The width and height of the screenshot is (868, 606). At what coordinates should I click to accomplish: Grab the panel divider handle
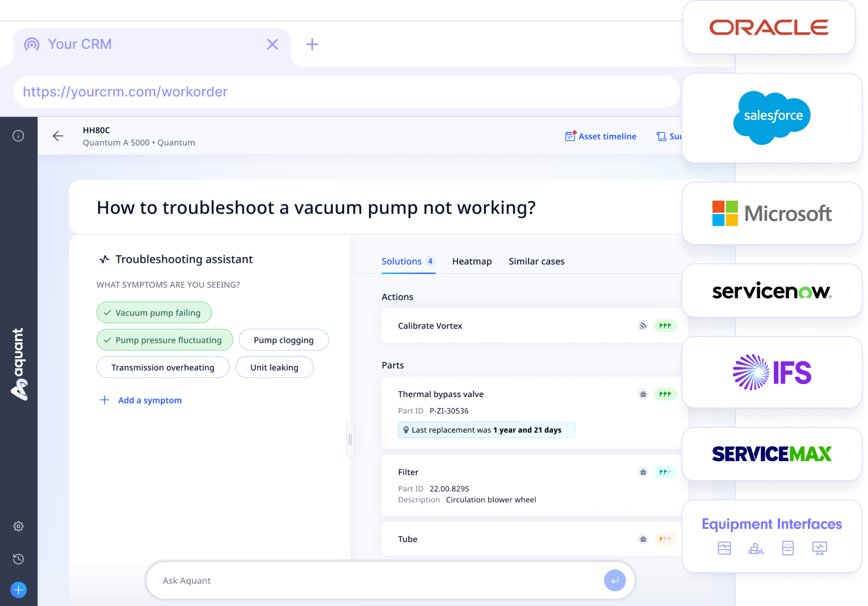tap(350, 439)
